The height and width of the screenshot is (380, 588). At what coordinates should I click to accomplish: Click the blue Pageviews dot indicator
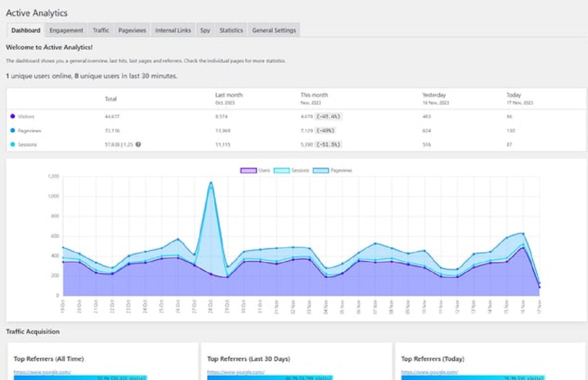point(12,130)
